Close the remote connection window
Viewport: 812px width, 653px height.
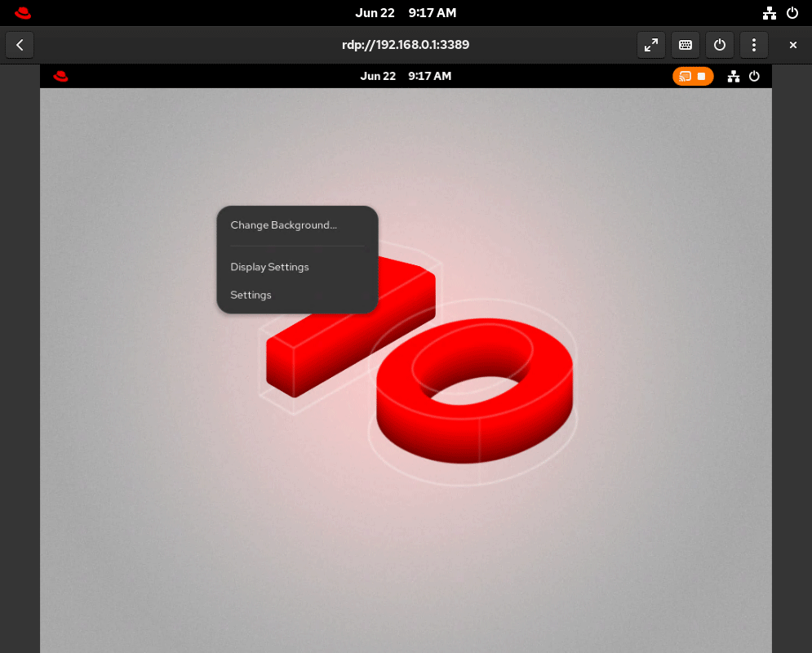(x=793, y=45)
